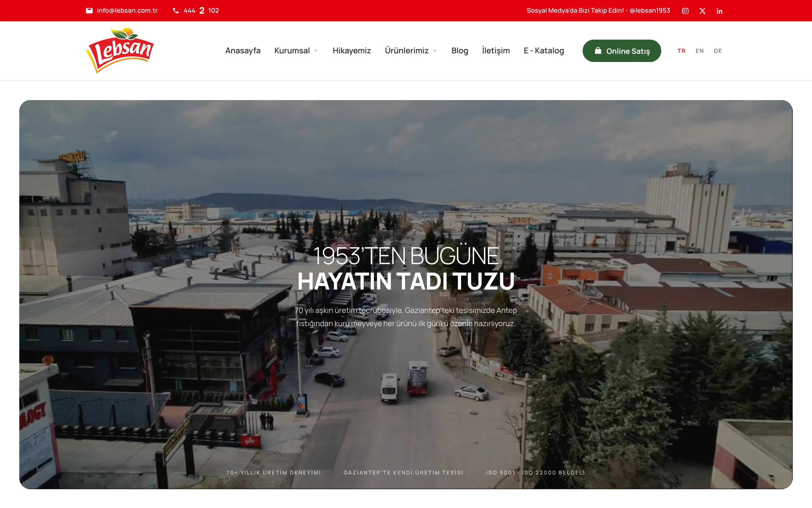Image resolution: width=812 pixels, height=508 pixels.
Task: Open the Instagram icon link
Action: click(685, 11)
